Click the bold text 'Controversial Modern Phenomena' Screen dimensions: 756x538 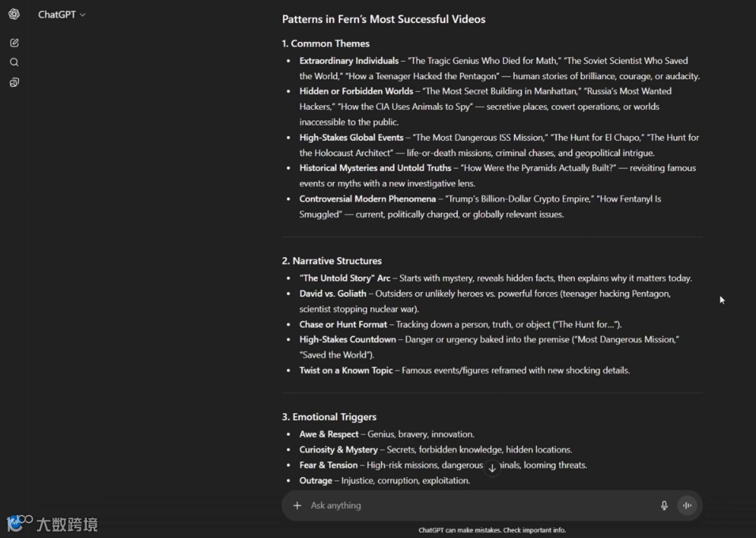coord(367,199)
